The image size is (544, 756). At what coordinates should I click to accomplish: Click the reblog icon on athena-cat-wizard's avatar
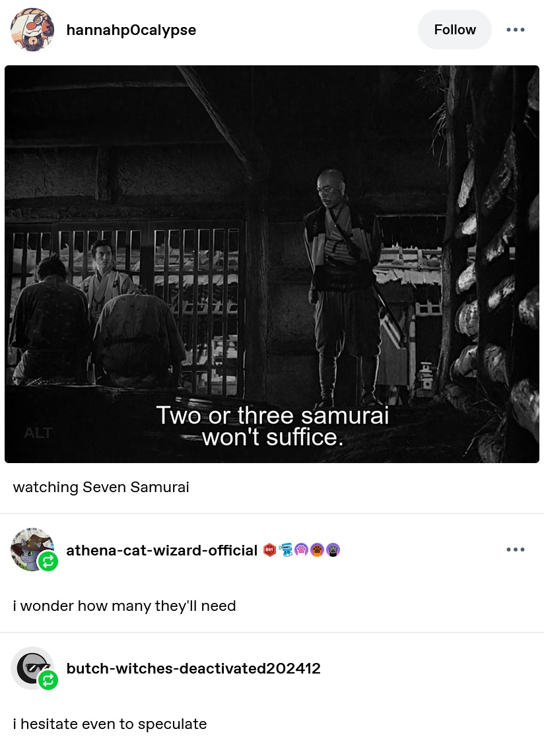[x=48, y=561]
